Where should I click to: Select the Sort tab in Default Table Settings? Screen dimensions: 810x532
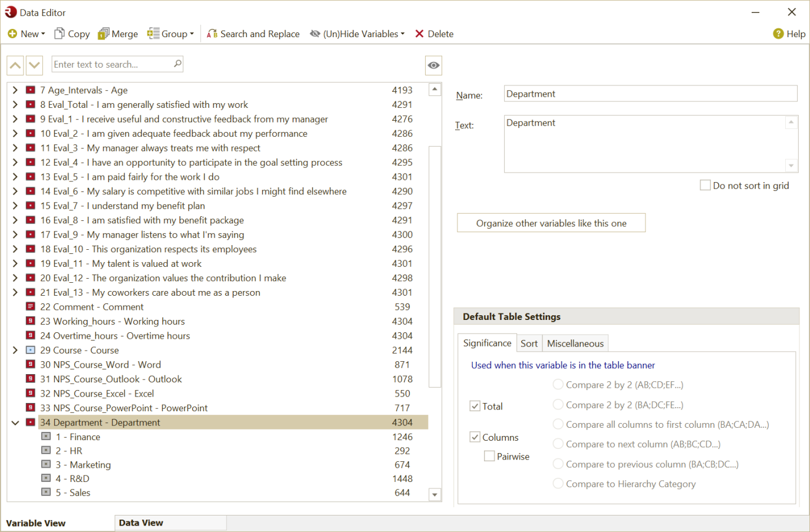click(x=529, y=343)
